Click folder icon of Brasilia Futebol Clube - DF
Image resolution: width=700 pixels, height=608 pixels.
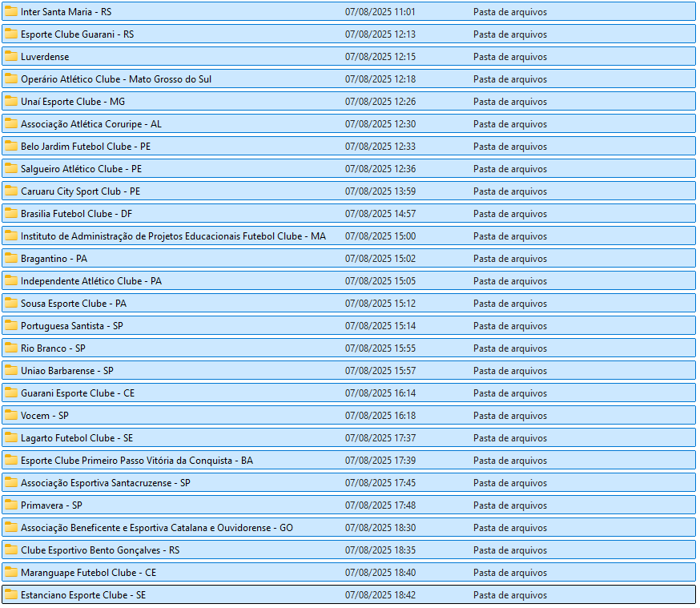(10, 213)
